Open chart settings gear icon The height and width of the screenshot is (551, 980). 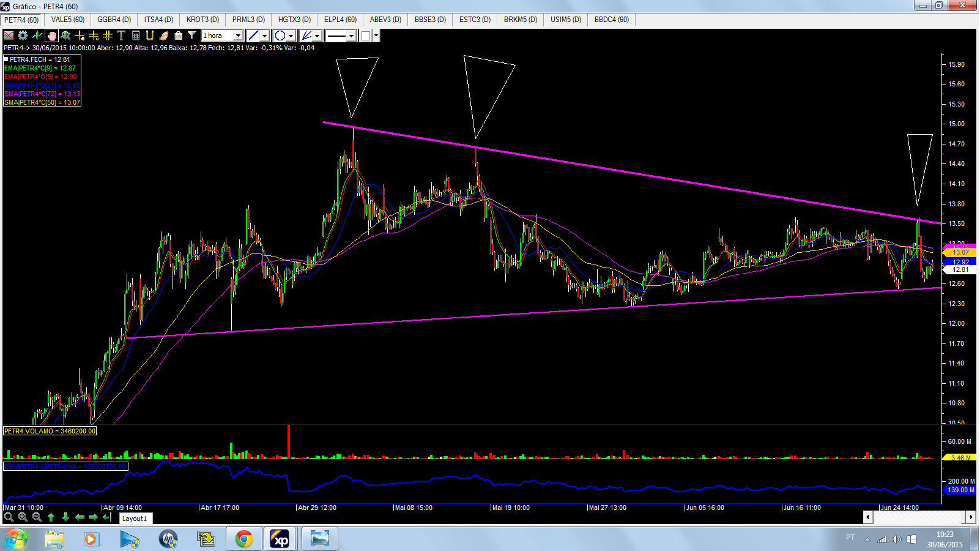click(23, 36)
